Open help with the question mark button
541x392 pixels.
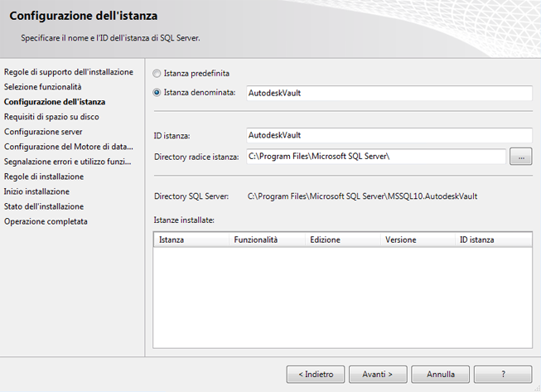tap(503, 375)
